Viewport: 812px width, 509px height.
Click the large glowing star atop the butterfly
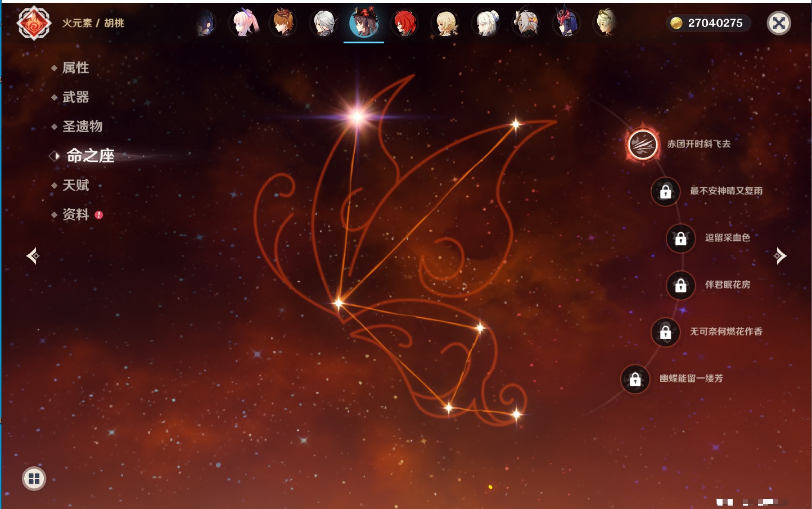[x=357, y=116]
